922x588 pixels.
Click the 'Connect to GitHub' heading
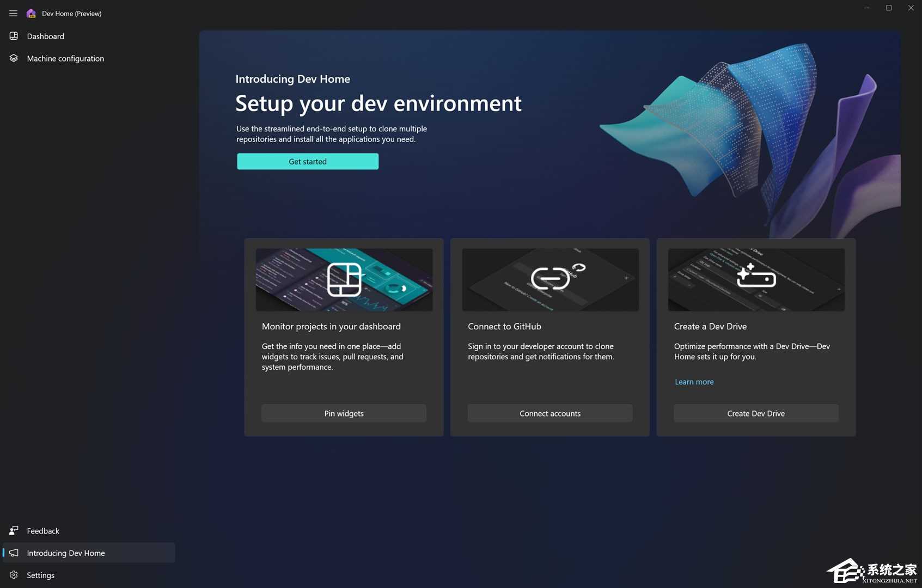(504, 326)
